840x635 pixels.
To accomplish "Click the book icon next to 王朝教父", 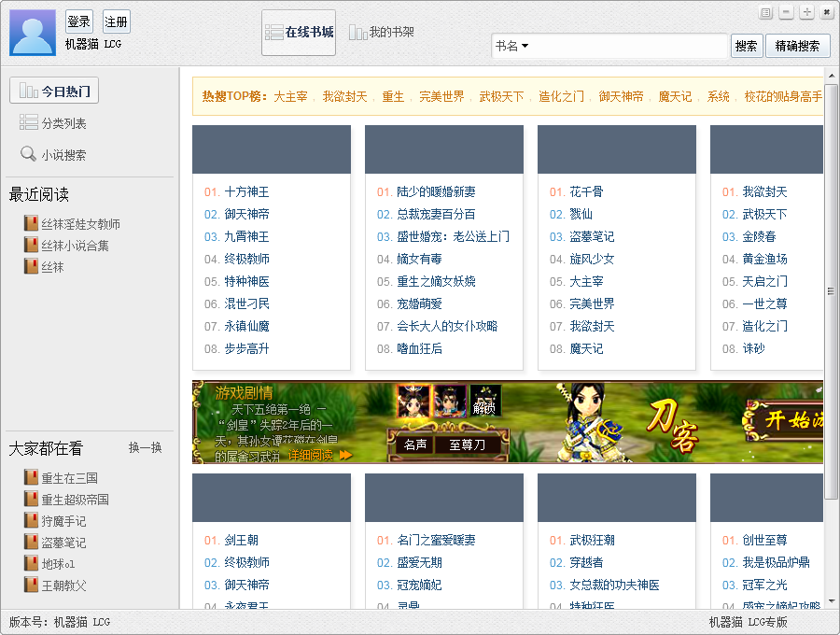I will pos(31,585).
